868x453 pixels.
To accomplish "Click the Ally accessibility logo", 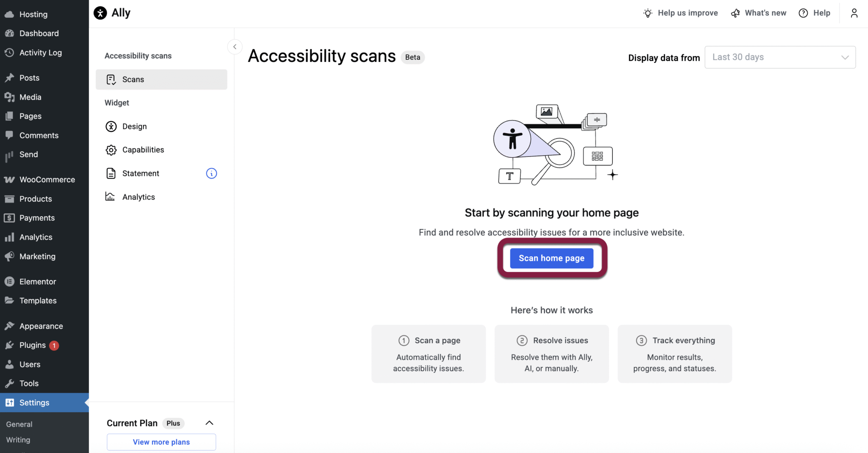I will pos(100,12).
